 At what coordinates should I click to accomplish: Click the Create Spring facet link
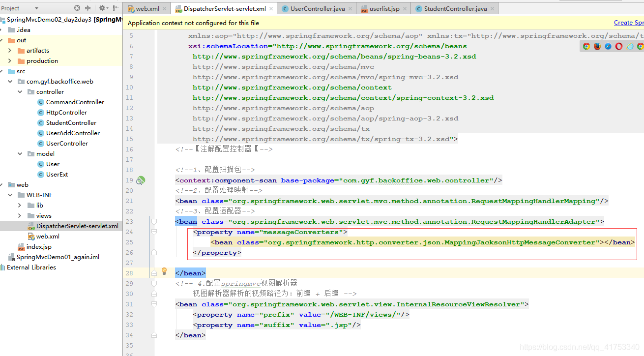[x=629, y=23]
